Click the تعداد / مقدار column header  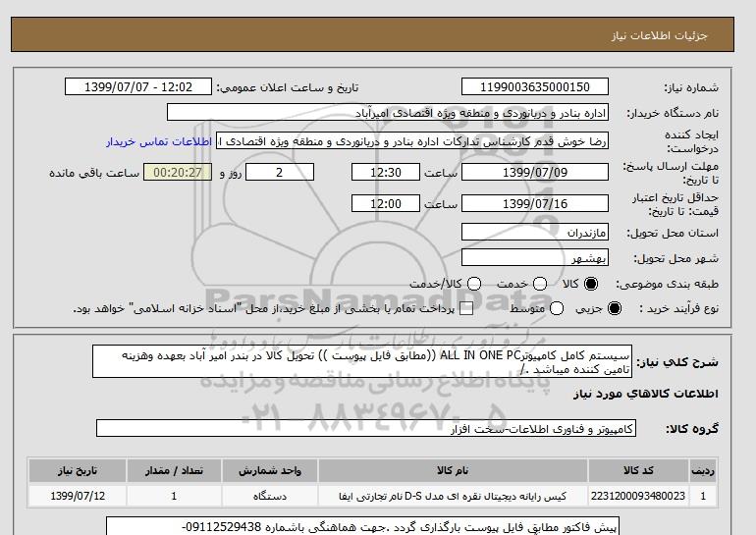174,471
